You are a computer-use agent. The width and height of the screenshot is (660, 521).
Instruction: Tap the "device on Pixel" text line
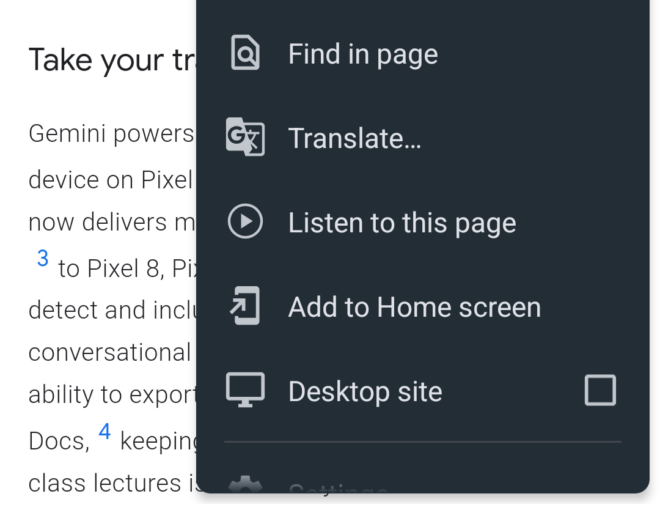[110, 181]
